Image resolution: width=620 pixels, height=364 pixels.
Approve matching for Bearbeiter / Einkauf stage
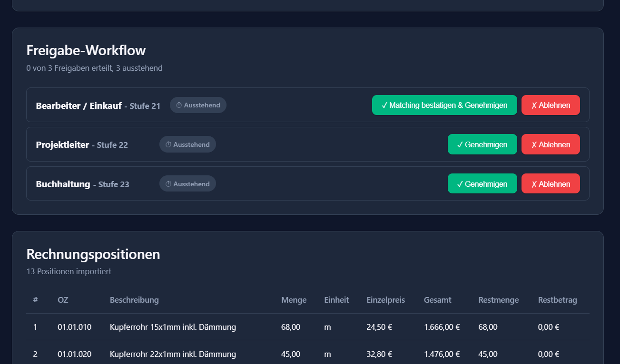tap(444, 105)
